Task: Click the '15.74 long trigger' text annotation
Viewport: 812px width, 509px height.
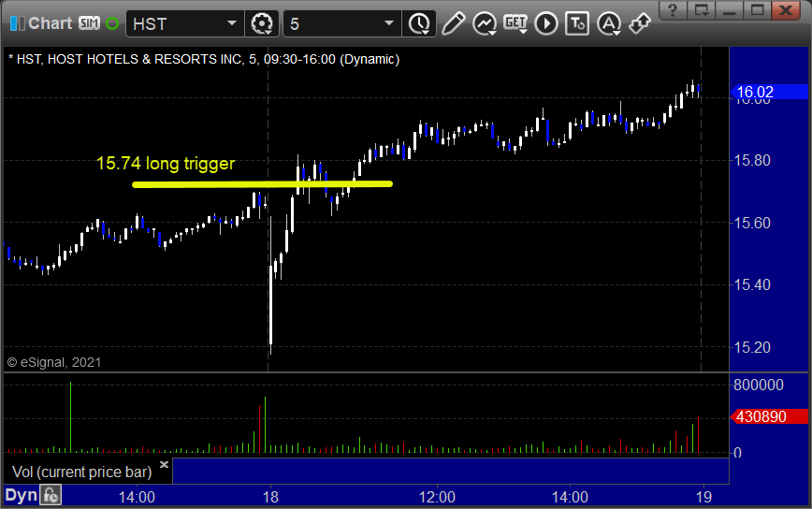Action: click(166, 164)
